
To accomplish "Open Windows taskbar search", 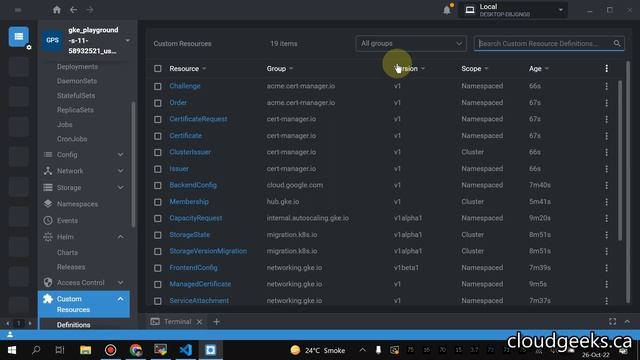I will click(36, 350).
